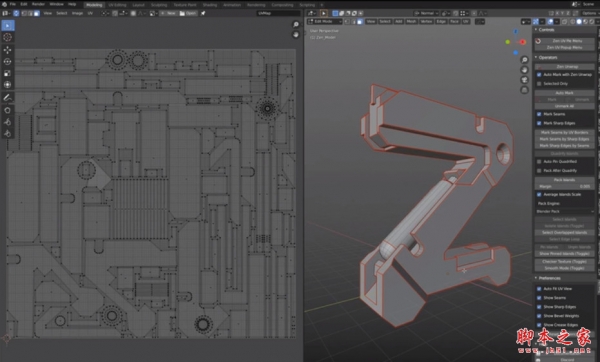Open the Render menu
This screenshot has width=600, height=362.
coord(38,4)
